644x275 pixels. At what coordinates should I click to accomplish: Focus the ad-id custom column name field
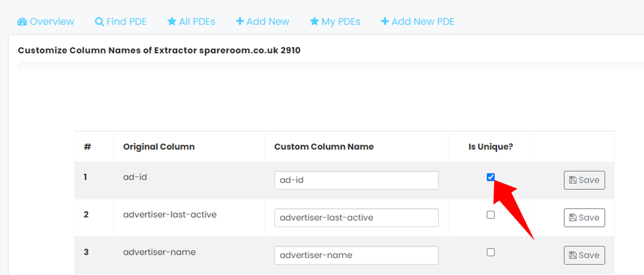click(x=357, y=180)
